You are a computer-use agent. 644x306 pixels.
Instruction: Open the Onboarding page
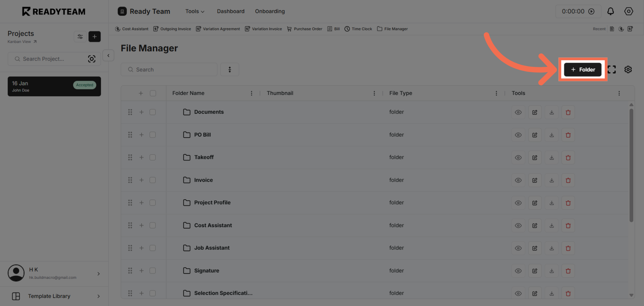pos(270,11)
